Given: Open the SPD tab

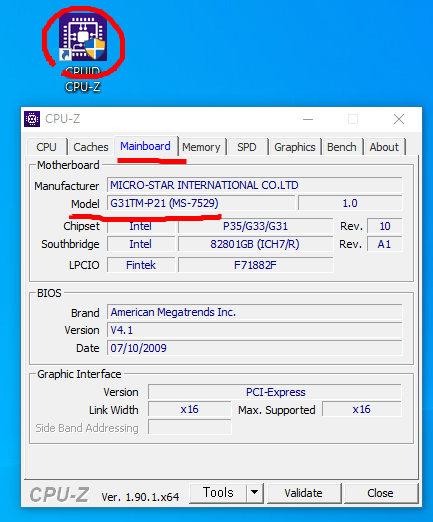Looking at the screenshot, I should 247,147.
